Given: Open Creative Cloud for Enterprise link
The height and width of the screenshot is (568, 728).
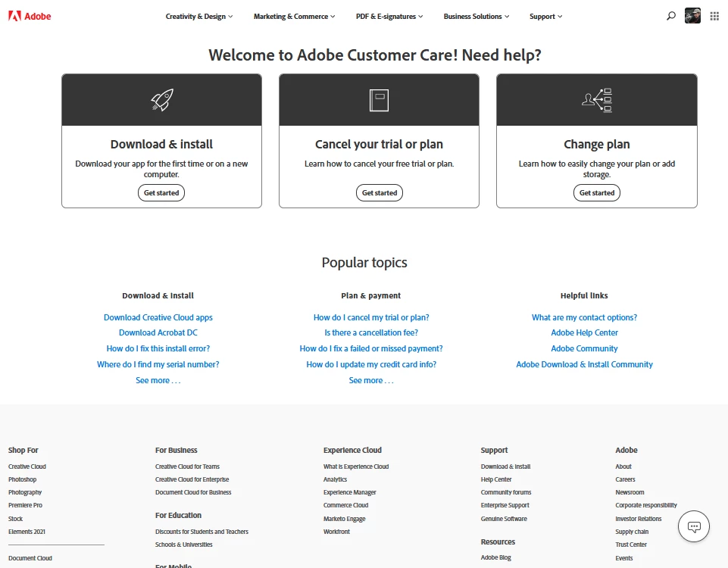Looking at the screenshot, I should point(192,479).
